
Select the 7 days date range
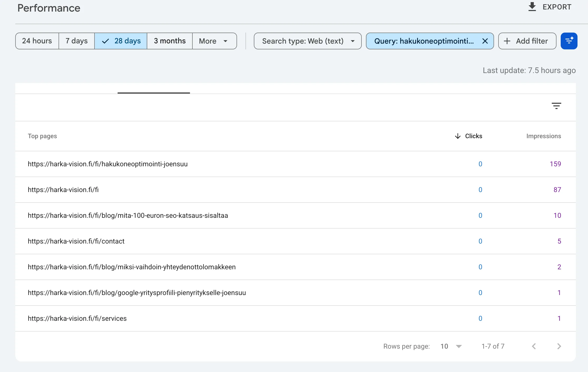(77, 41)
